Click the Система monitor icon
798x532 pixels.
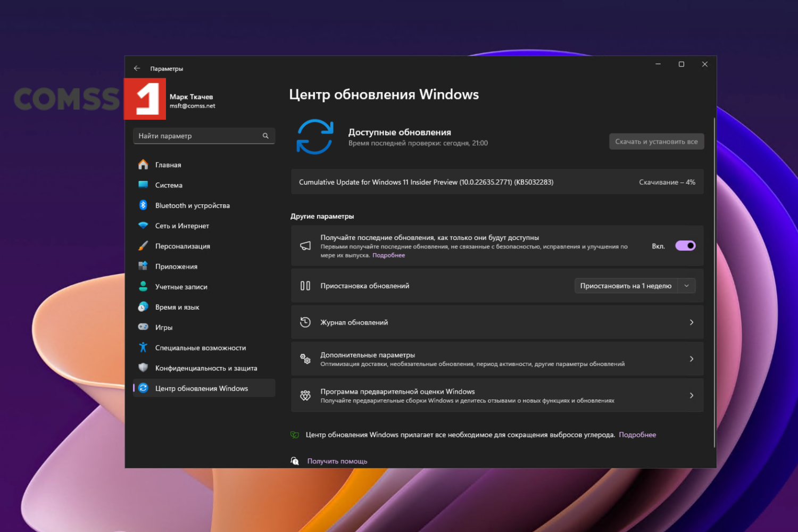[143, 185]
